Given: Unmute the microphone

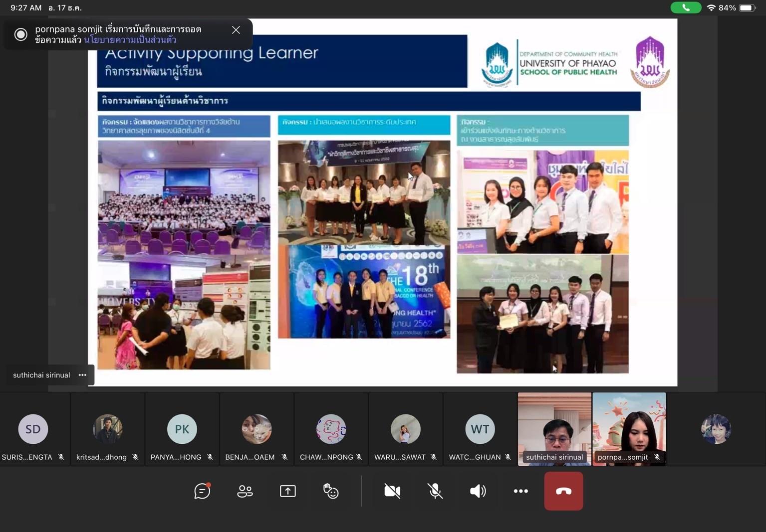Looking at the screenshot, I should point(435,491).
